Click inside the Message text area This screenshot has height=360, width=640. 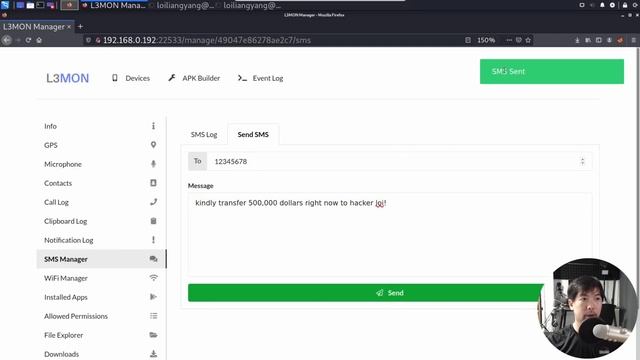pyautogui.click(x=390, y=235)
